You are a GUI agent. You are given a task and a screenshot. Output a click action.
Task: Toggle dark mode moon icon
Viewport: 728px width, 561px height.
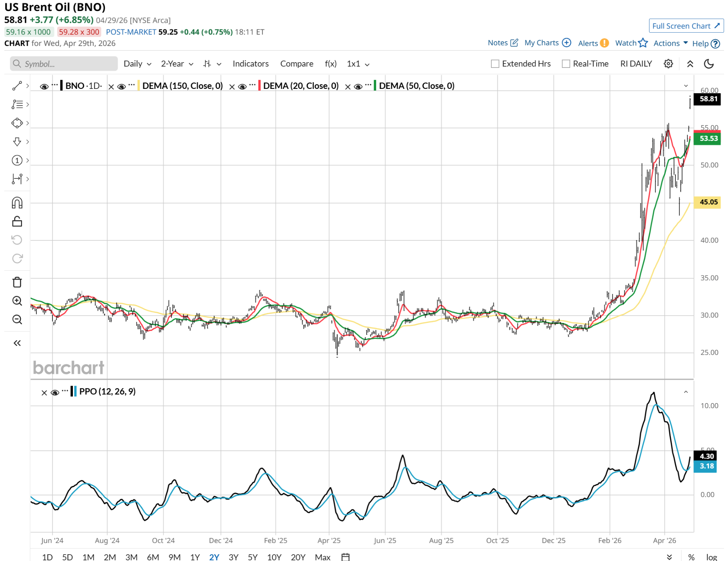tap(709, 64)
